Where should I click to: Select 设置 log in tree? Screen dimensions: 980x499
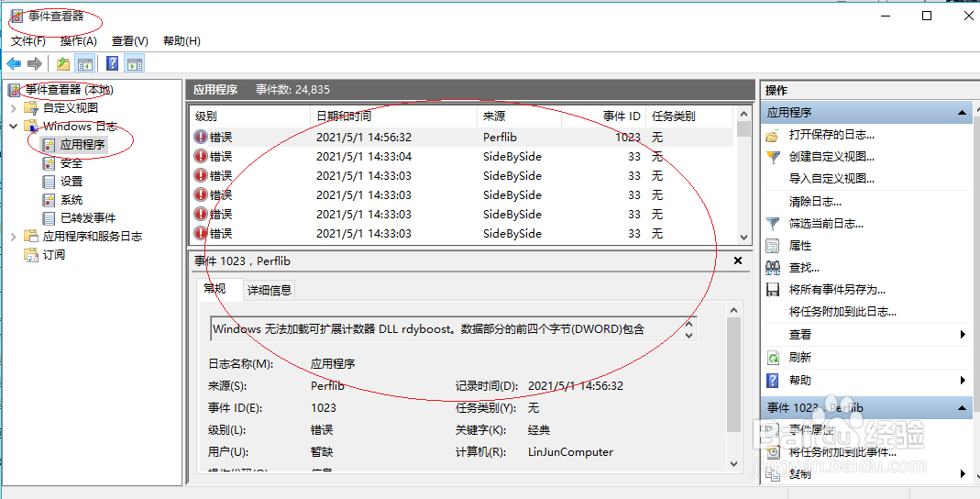tap(72, 182)
